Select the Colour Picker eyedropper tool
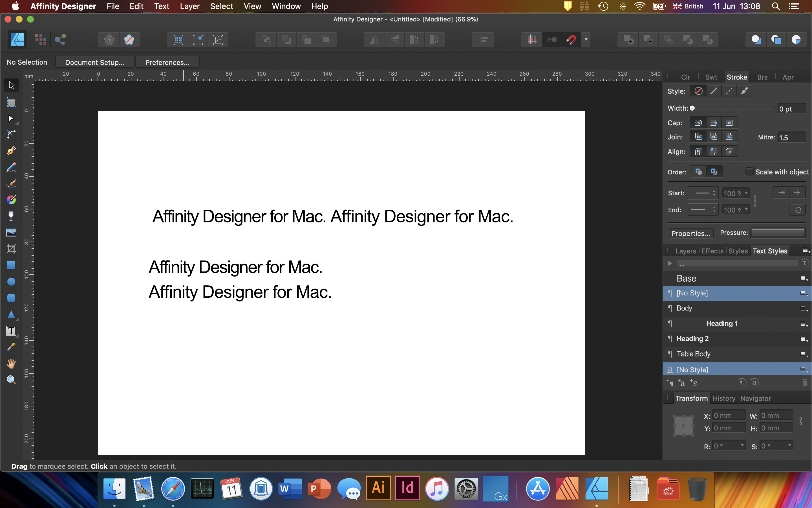This screenshot has height=508, width=812. pyautogui.click(x=11, y=347)
